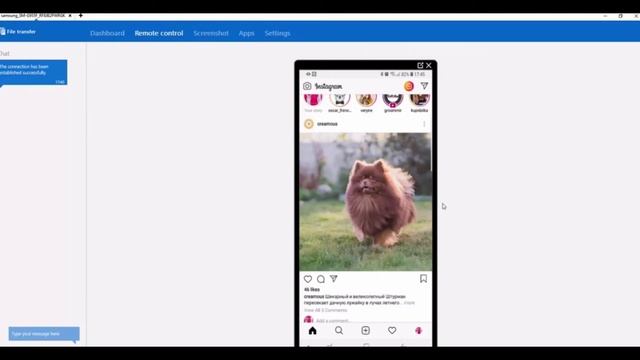
Task: Like the post with heart icon
Action: coord(308,279)
